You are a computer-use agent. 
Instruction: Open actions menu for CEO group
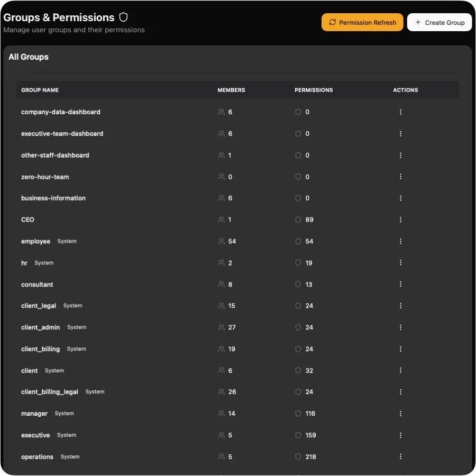pyautogui.click(x=400, y=219)
